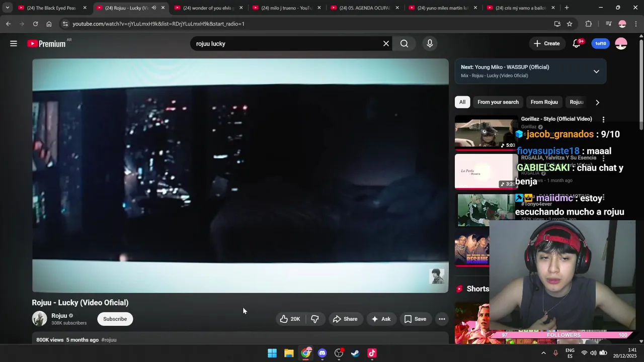
Task: Open clock and date in taskbar
Action: coord(625,353)
